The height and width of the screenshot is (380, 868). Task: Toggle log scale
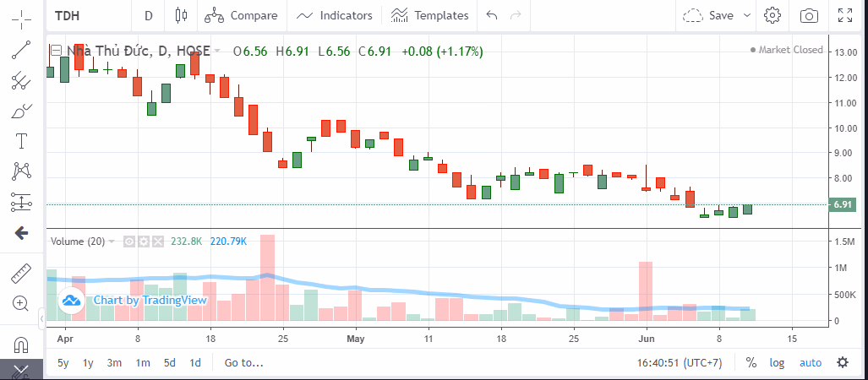coord(777,363)
